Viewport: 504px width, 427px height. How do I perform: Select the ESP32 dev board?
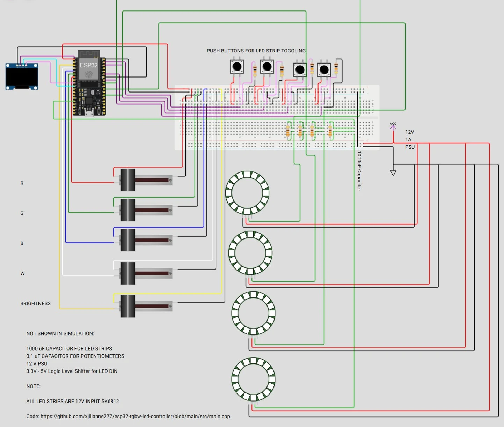click(x=89, y=83)
